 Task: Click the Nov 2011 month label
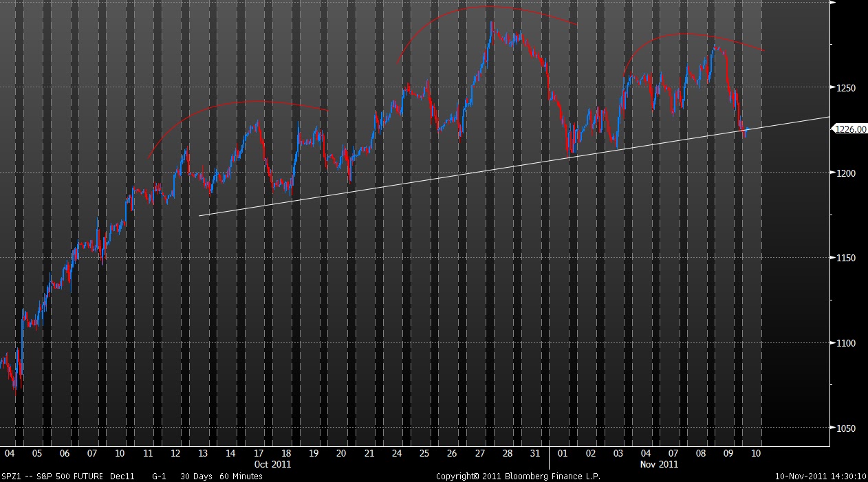pyautogui.click(x=660, y=464)
